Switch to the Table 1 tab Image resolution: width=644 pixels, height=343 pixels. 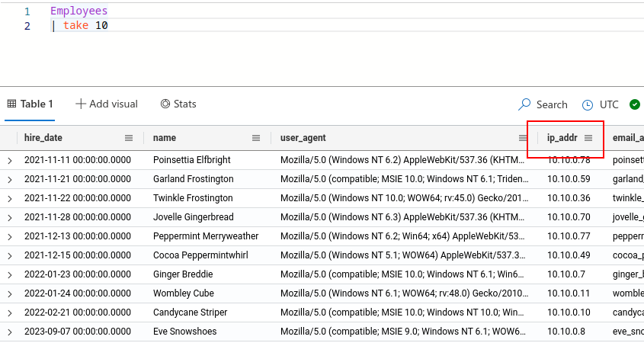click(x=30, y=104)
